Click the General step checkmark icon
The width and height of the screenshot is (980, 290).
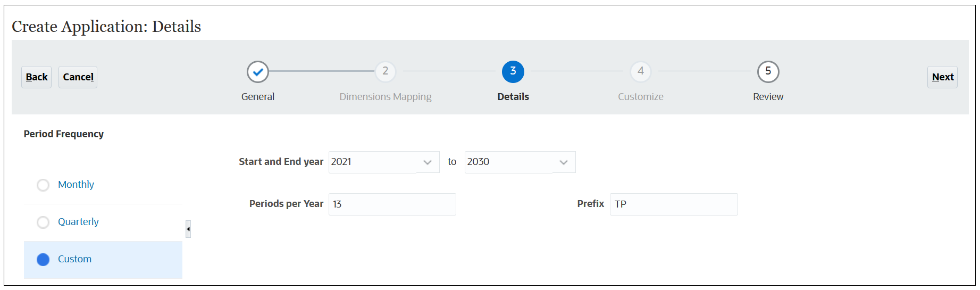(258, 72)
